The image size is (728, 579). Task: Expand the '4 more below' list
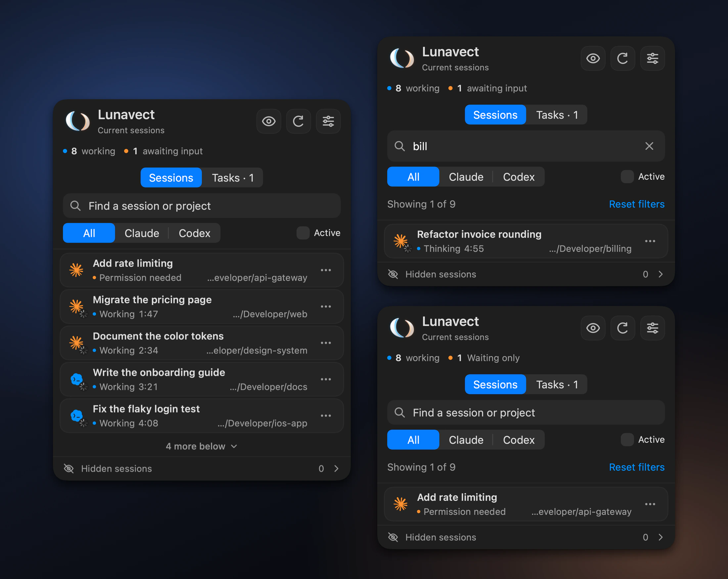tap(202, 446)
